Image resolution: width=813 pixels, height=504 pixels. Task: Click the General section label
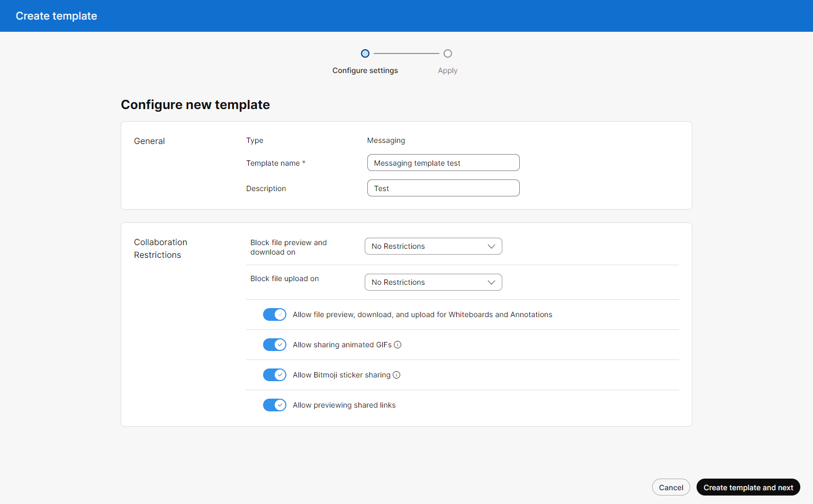point(149,141)
